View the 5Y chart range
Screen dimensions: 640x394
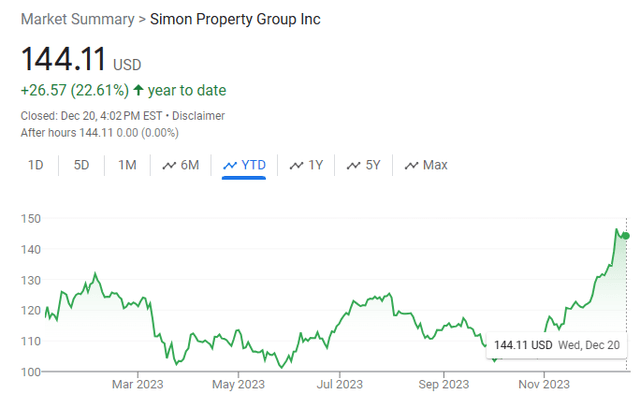pos(373,165)
